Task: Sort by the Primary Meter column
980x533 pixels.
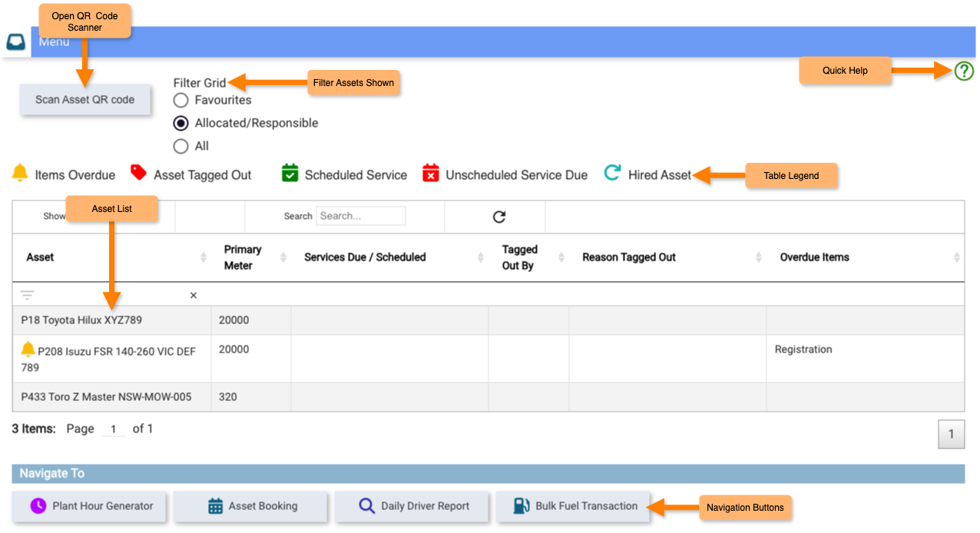Action: [x=251, y=257]
